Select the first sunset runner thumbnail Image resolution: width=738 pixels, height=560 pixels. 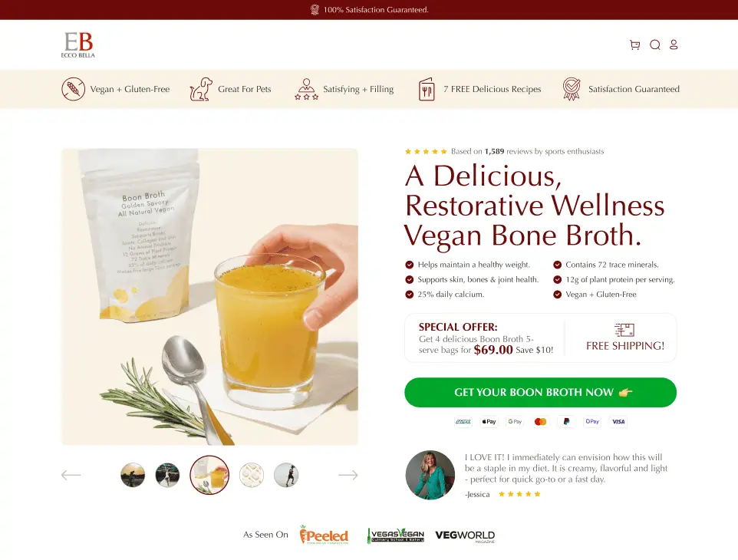pyautogui.click(x=133, y=475)
